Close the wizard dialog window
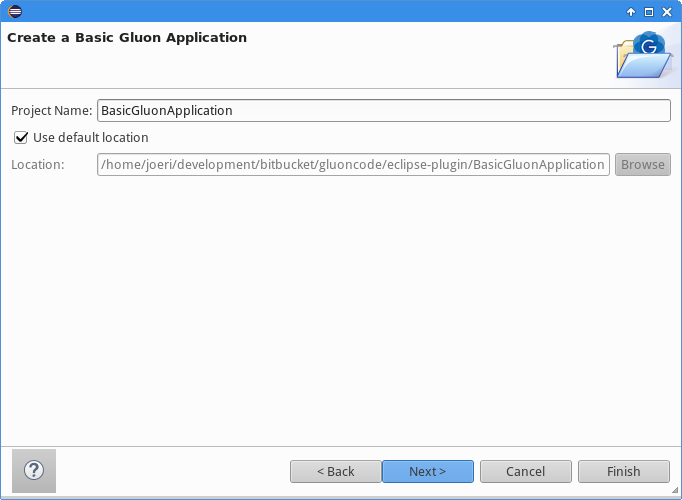The width and height of the screenshot is (682, 500). (x=667, y=12)
